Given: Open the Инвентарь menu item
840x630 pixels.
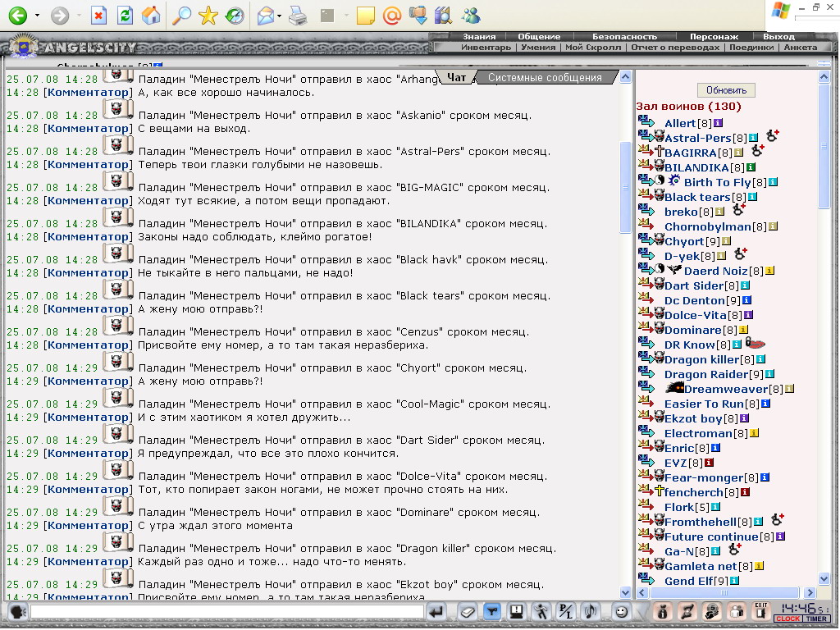Looking at the screenshot, I should click(x=486, y=47).
